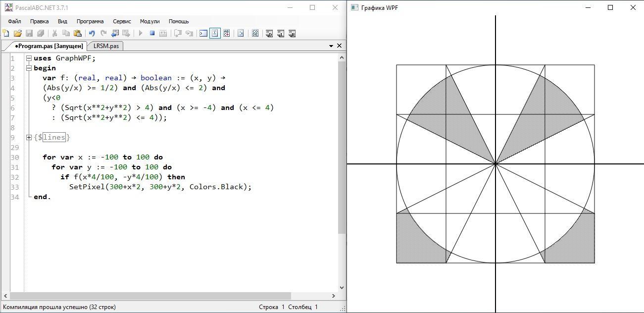Viewport: 644px width, 313px height.
Task: Click the L configuration toolbar icon
Action: 281,33
